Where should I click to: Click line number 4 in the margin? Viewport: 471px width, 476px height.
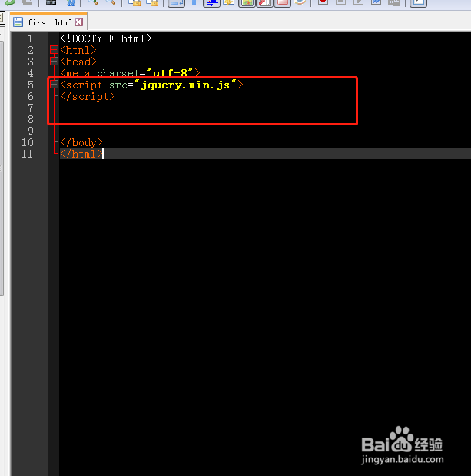pos(31,73)
